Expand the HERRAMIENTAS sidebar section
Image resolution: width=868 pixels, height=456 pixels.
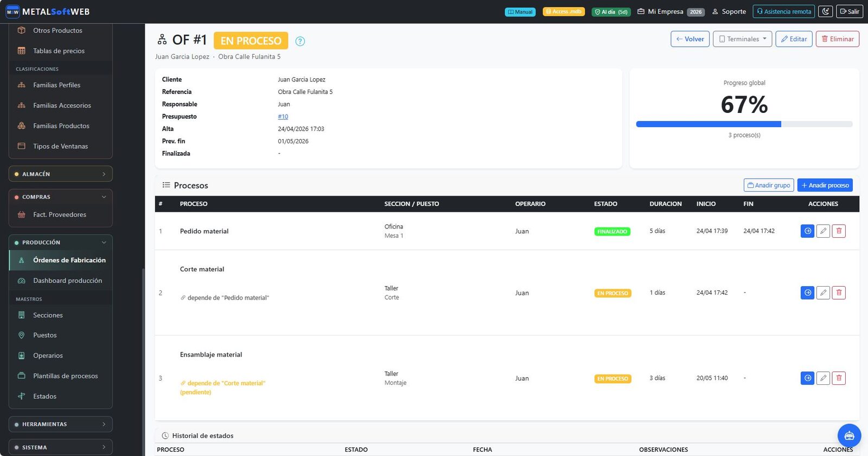pyautogui.click(x=61, y=425)
